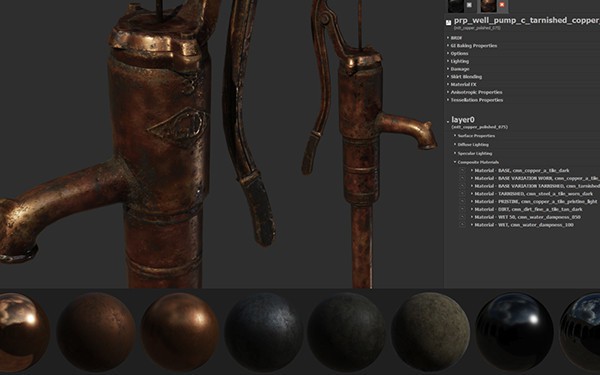Collapse the Composite Materials group

[477, 162]
